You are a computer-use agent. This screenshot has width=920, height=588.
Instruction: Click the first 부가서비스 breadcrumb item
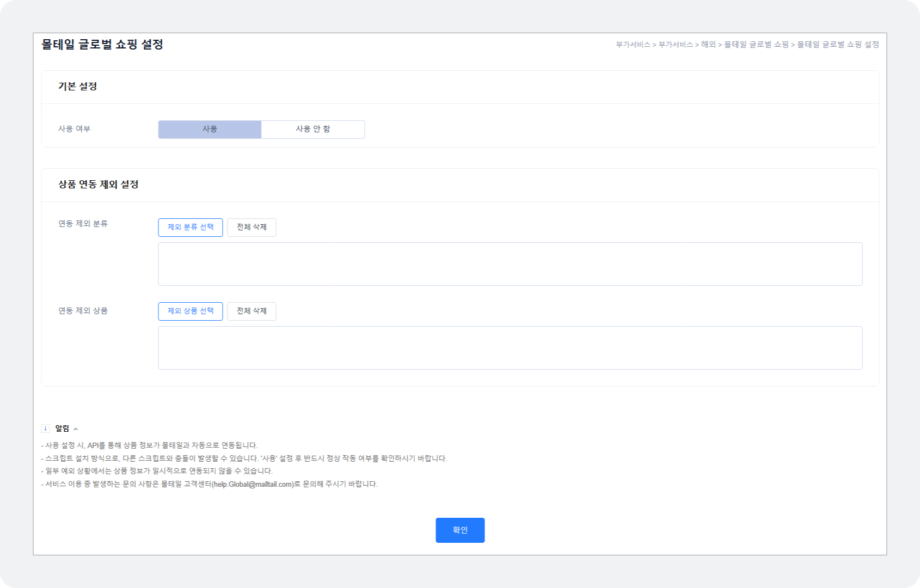633,45
